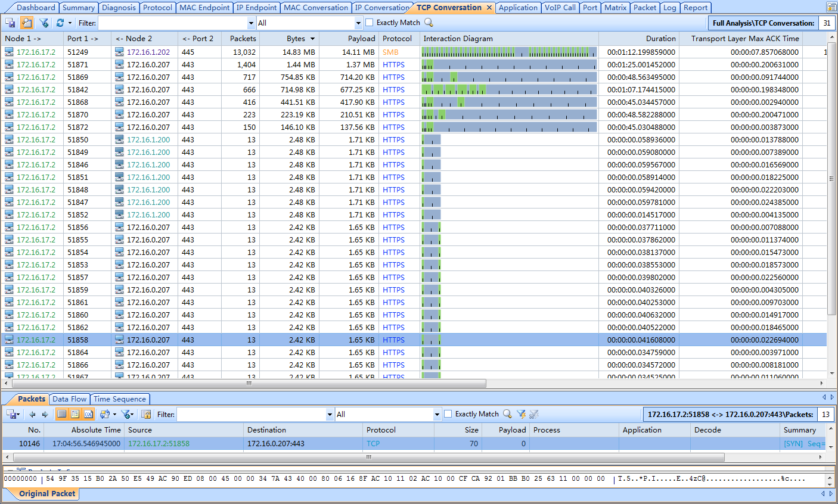Click the refresh icon in top toolbar
Viewport: 838px width, 504px height.
coord(60,23)
